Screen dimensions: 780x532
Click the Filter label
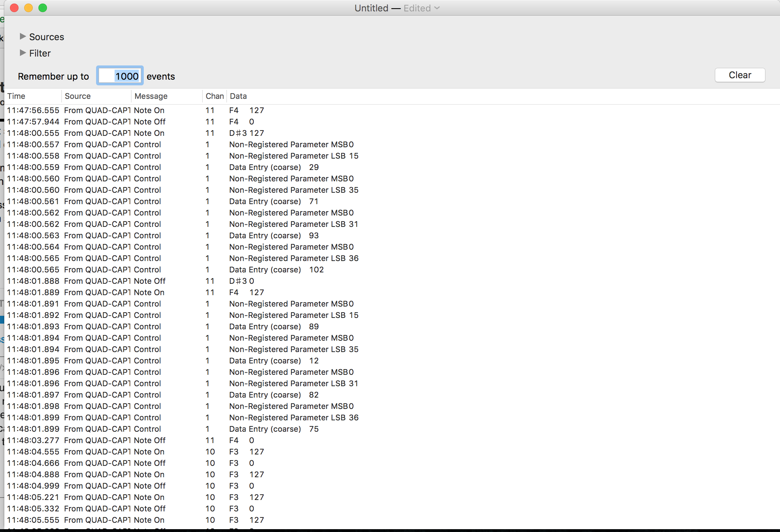click(40, 53)
